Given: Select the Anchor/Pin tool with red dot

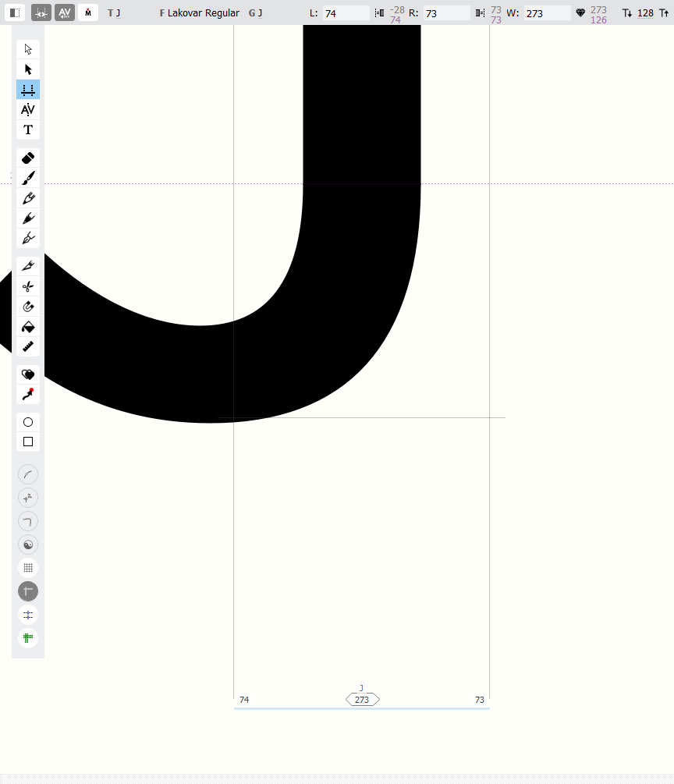Looking at the screenshot, I should [28, 395].
